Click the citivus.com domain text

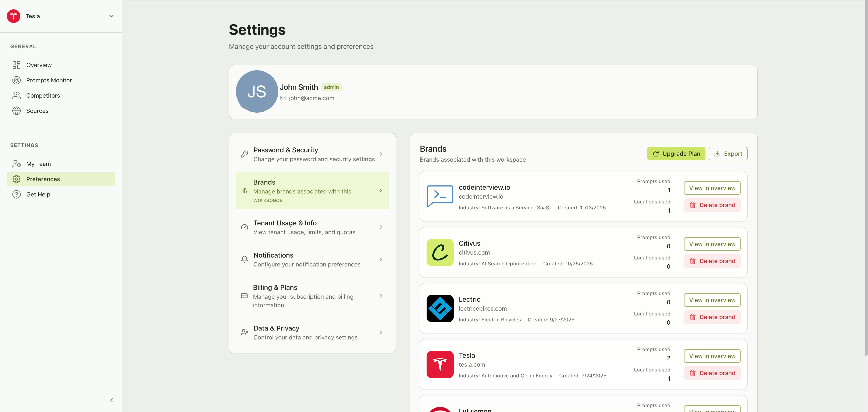pyautogui.click(x=474, y=253)
